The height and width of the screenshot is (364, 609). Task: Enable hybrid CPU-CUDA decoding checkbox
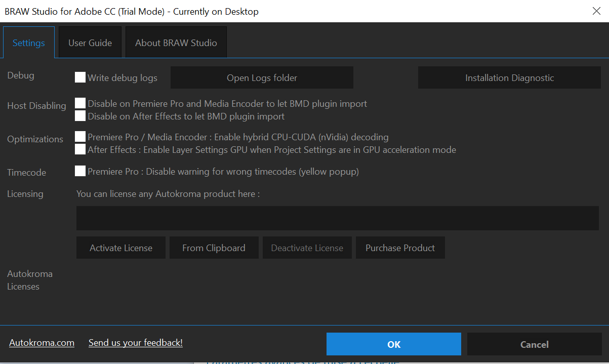(x=80, y=137)
